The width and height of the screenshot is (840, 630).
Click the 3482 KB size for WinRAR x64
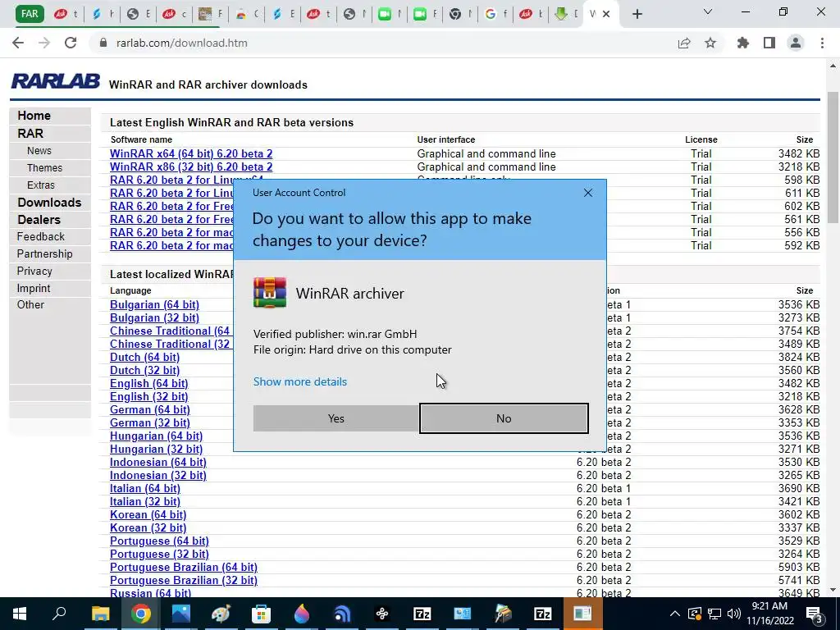point(799,153)
